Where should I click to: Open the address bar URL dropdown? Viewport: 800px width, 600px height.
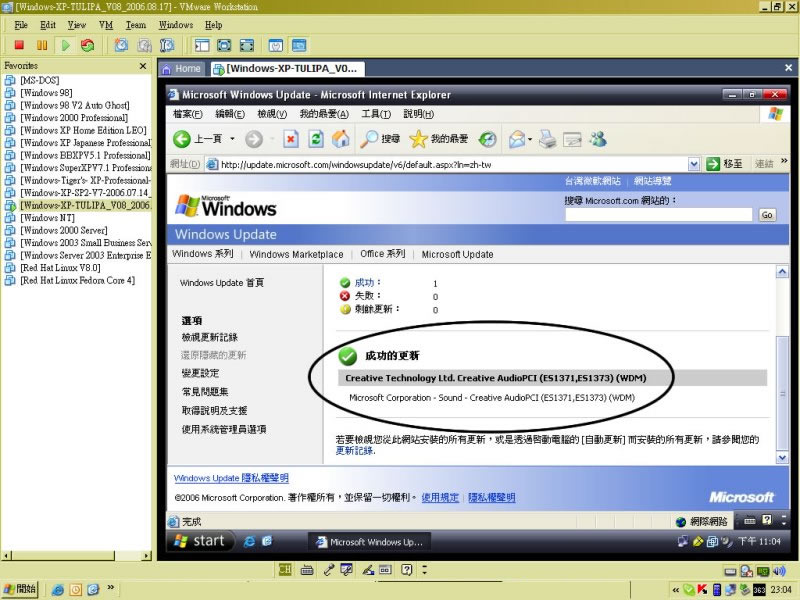click(693, 164)
